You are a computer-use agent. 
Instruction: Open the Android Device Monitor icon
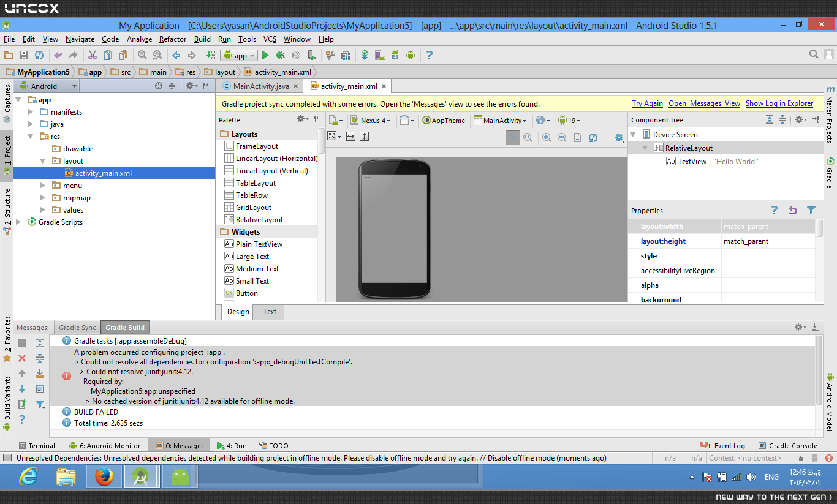411,55
